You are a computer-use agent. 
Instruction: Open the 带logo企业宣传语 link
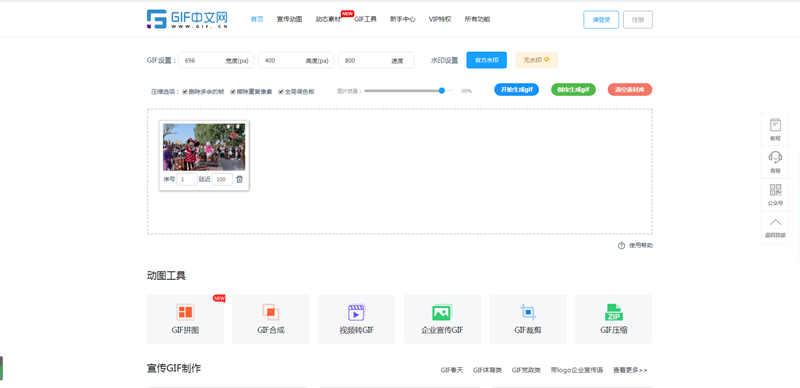[577, 370]
